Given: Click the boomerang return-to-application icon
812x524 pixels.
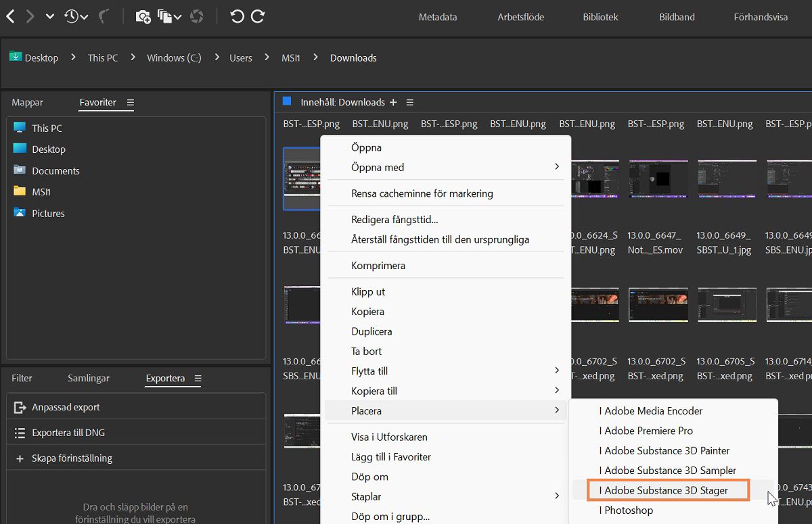Looking at the screenshot, I should [x=104, y=16].
